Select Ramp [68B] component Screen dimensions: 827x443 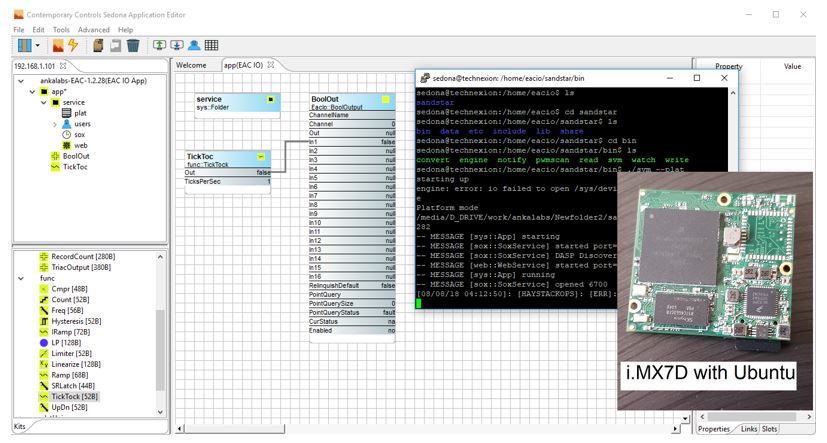point(70,375)
